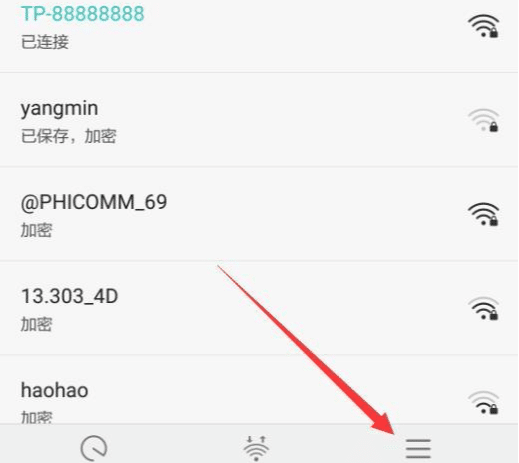
Task: Tap the haohao Wi-Fi entry
Action: [x=259, y=390]
